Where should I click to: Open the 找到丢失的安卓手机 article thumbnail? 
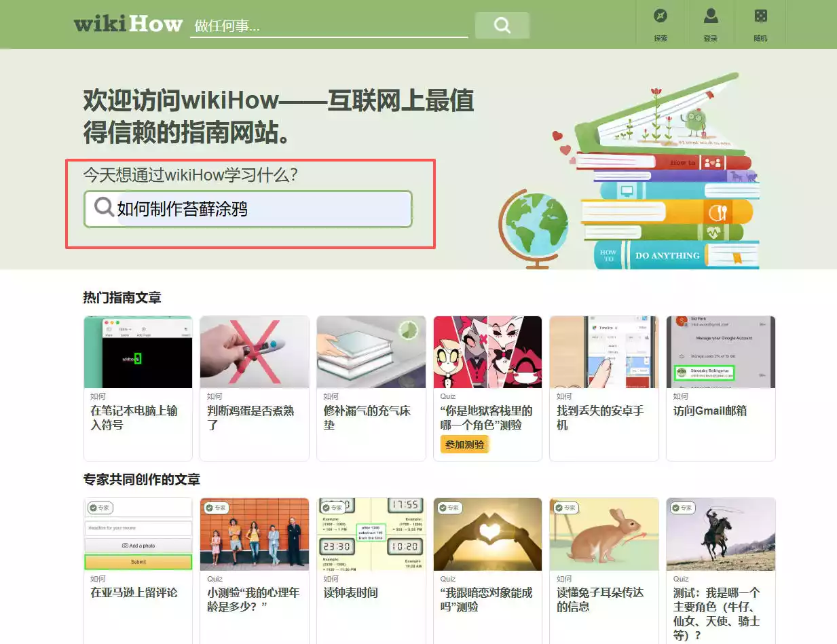click(x=604, y=352)
